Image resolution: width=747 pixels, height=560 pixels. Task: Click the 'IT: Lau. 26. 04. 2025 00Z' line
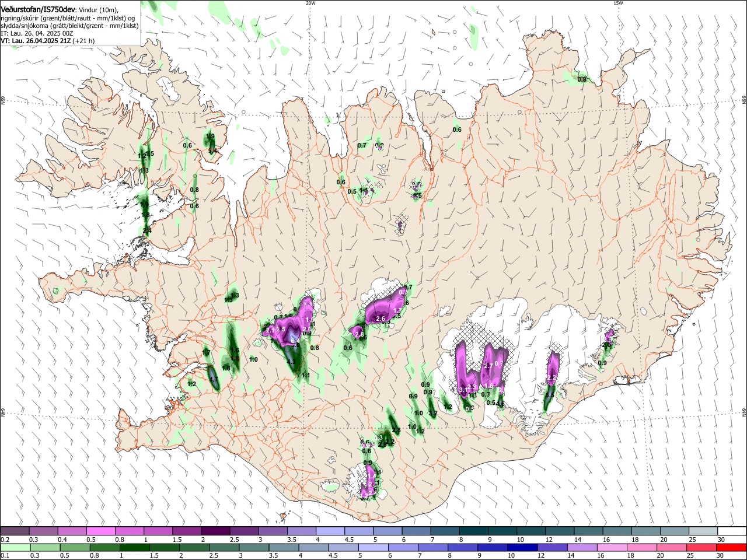[37, 34]
